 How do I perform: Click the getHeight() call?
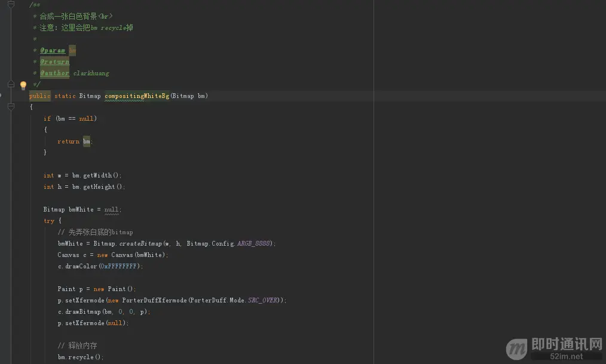click(x=103, y=186)
